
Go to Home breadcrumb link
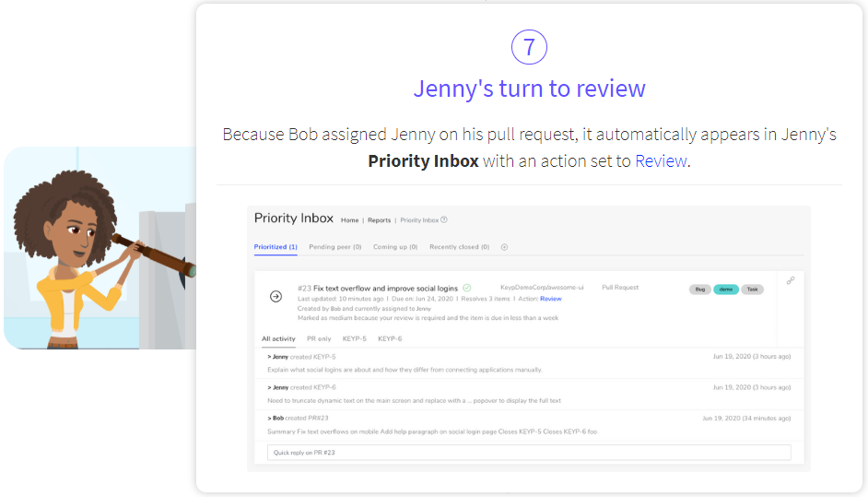click(x=350, y=220)
